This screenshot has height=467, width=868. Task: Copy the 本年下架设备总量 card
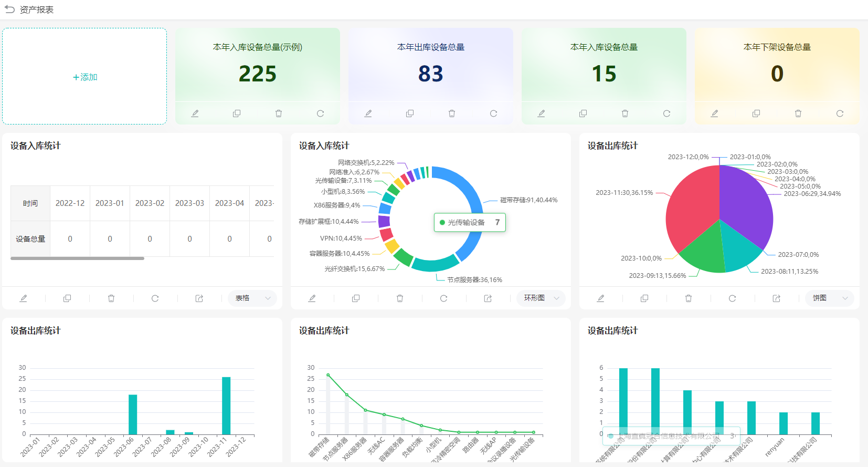756,113
